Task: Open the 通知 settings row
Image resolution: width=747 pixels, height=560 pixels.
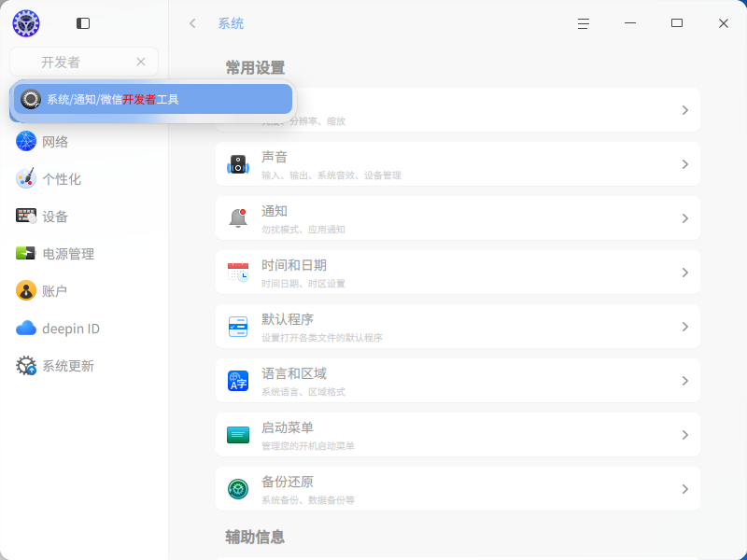Action: tap(458, 218)
